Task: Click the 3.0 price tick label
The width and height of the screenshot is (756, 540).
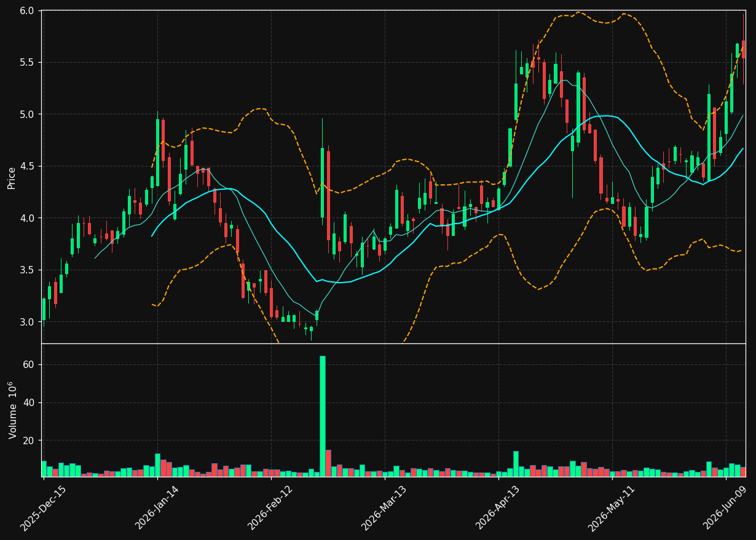Action: (x=27, y=322)
